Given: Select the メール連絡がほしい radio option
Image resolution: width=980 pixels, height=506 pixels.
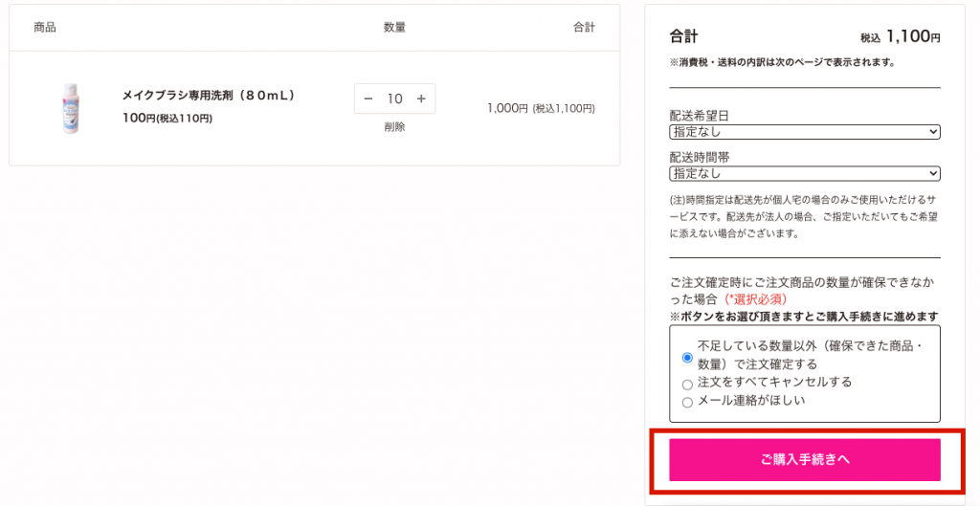Looking at the screenshot, I should click(687, 403).
